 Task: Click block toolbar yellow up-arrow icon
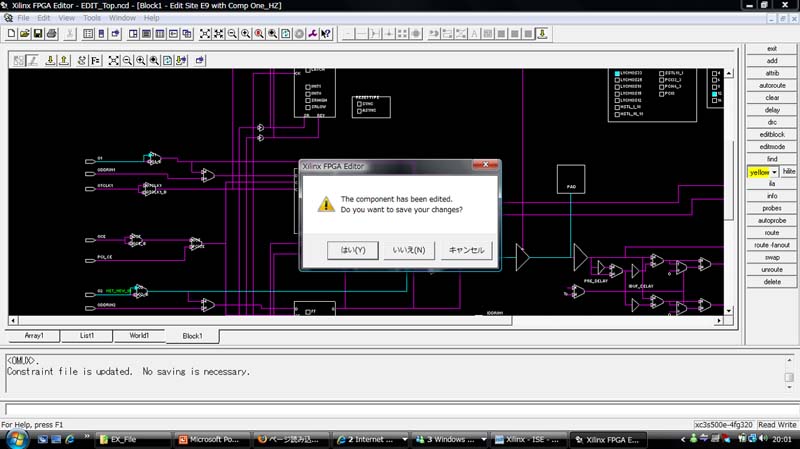point(64,61)
